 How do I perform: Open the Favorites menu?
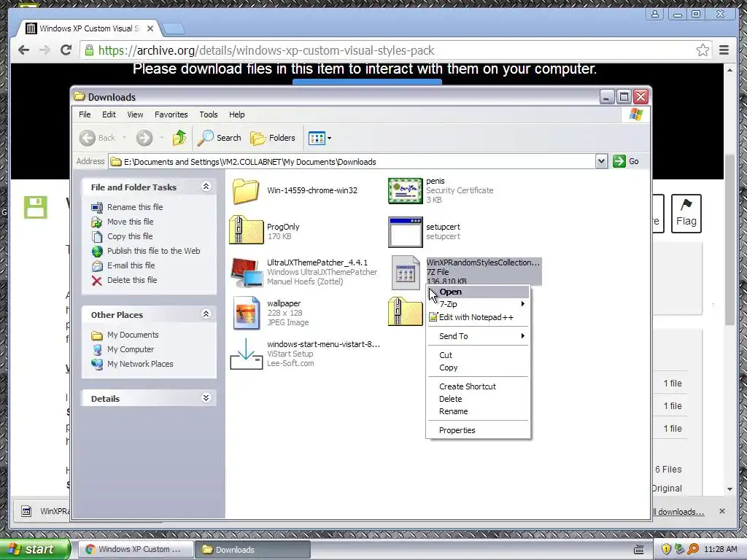pos(171,114)
